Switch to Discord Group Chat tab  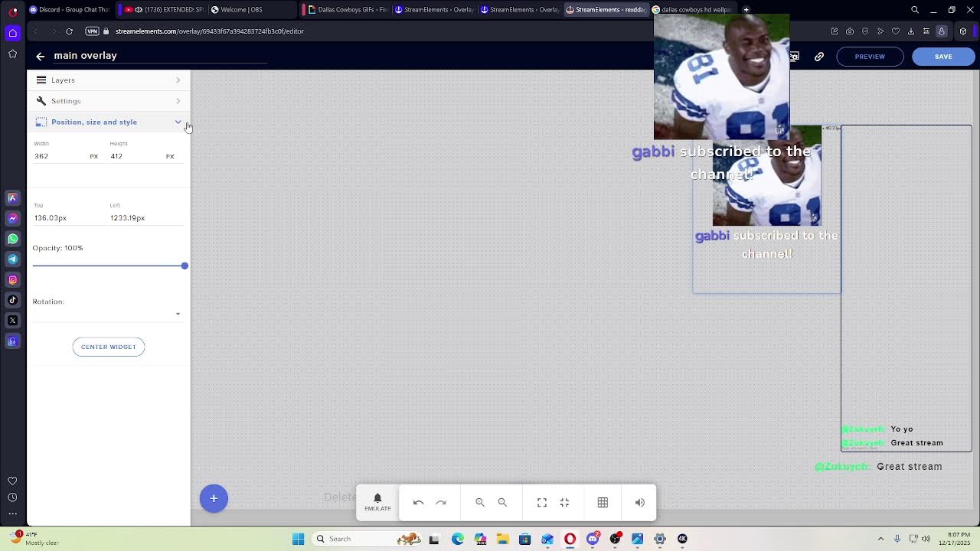(70, 10)
